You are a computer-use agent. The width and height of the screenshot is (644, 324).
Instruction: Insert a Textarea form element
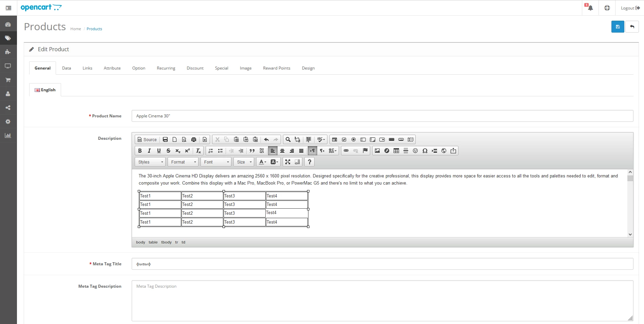pos(373,139)
